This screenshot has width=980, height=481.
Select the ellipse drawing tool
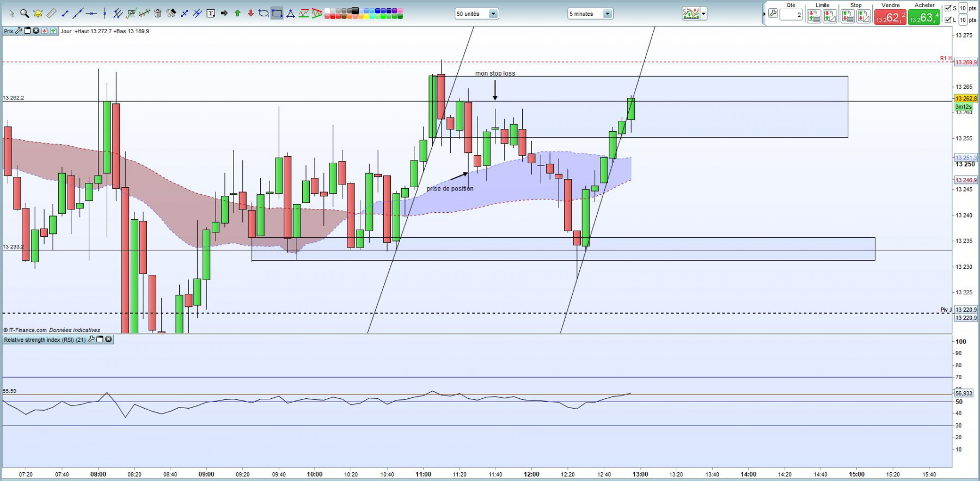(x=264, y=14)
